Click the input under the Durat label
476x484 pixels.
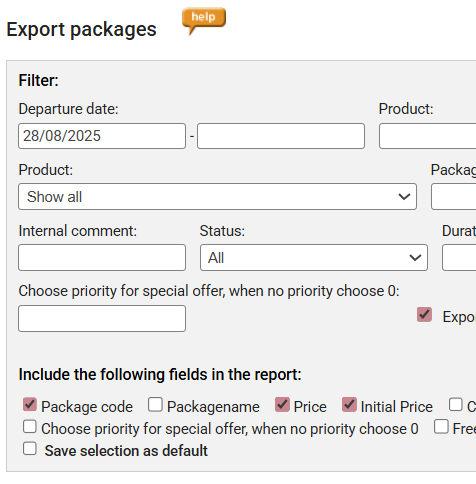click(459, 258)
